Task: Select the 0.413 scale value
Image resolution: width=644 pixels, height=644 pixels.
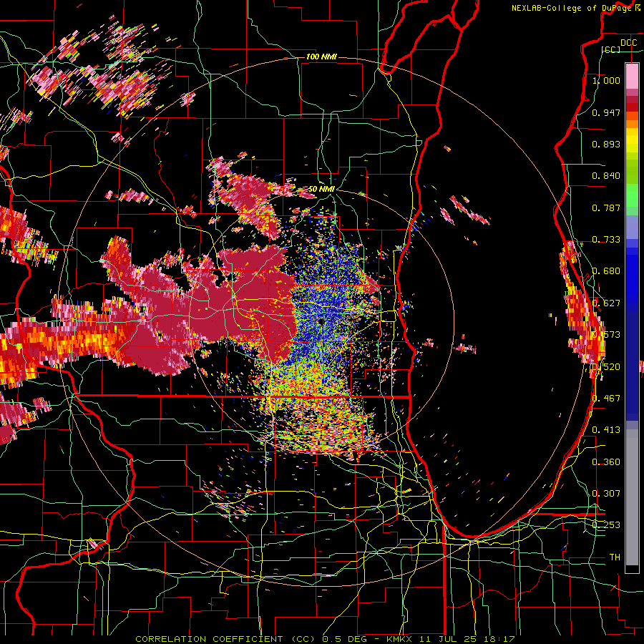Action: 606,429
